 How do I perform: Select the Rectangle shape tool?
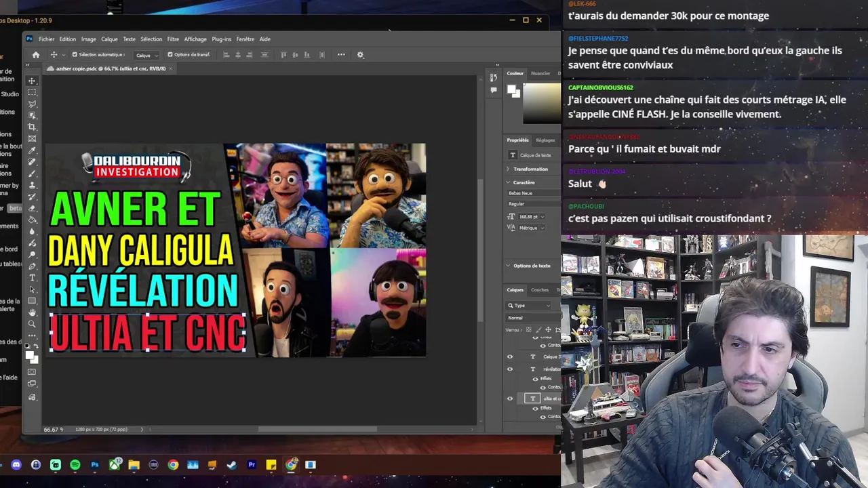(x=32, y=301)
